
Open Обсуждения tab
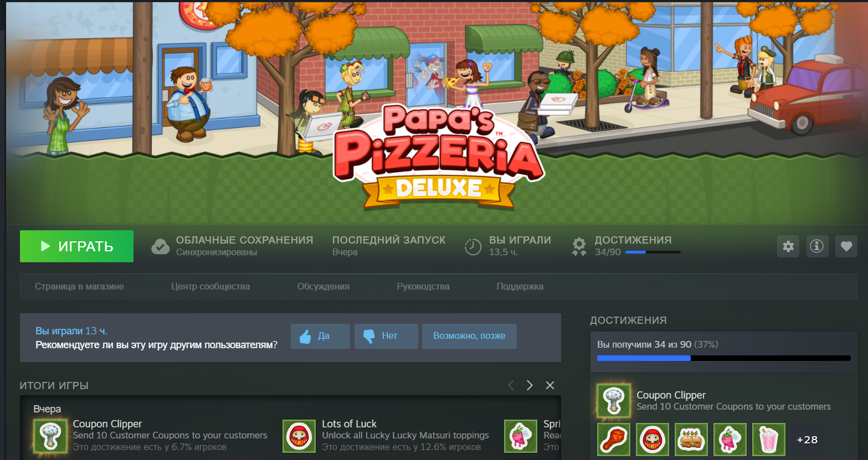[x=323, y=286]
